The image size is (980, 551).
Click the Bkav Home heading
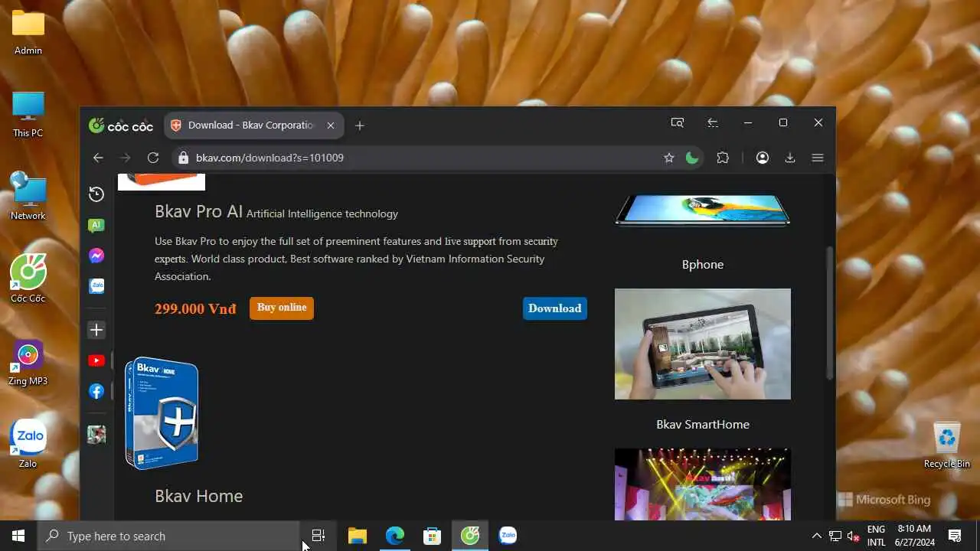point(199,496)
